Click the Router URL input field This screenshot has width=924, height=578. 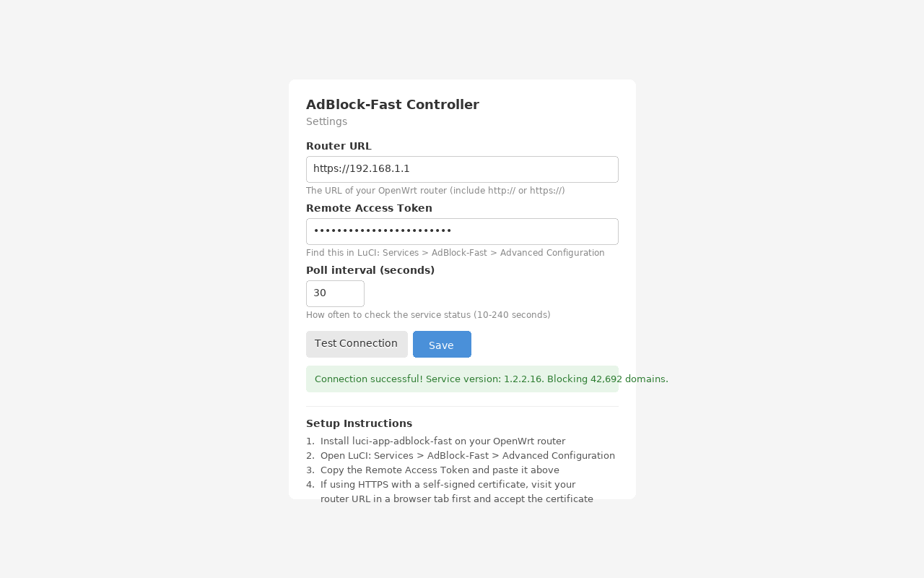pyautogui.click(x=462, y=169)
